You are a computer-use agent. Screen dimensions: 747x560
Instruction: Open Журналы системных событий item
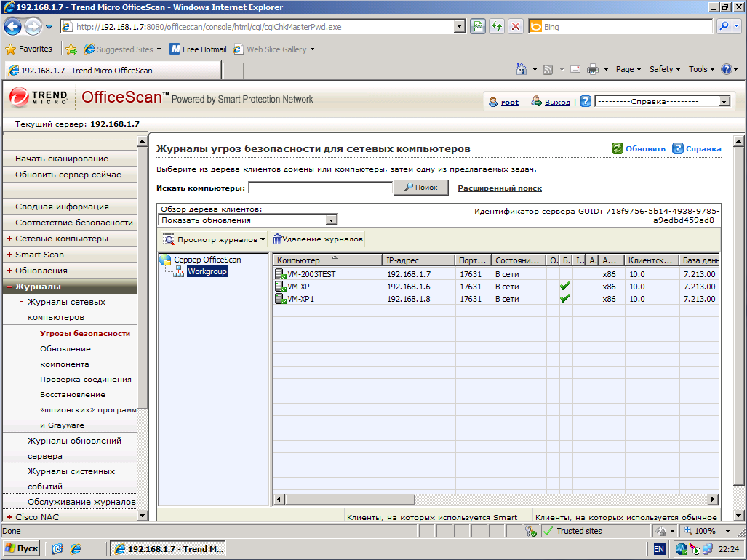[x=71, y=479]
